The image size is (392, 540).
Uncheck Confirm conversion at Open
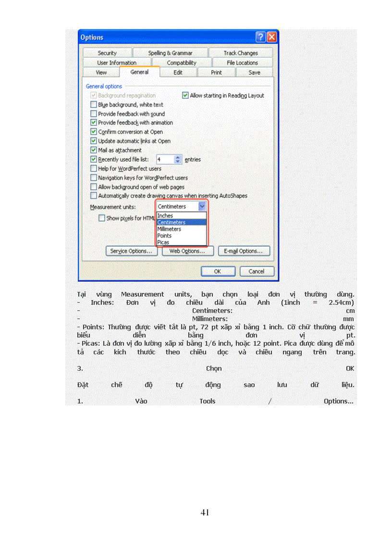pos(94,132)
